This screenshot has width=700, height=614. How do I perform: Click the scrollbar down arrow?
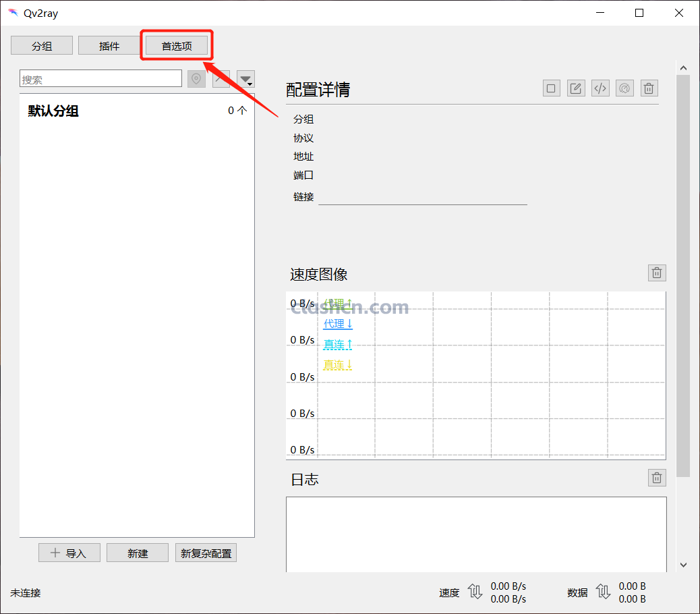683,565
